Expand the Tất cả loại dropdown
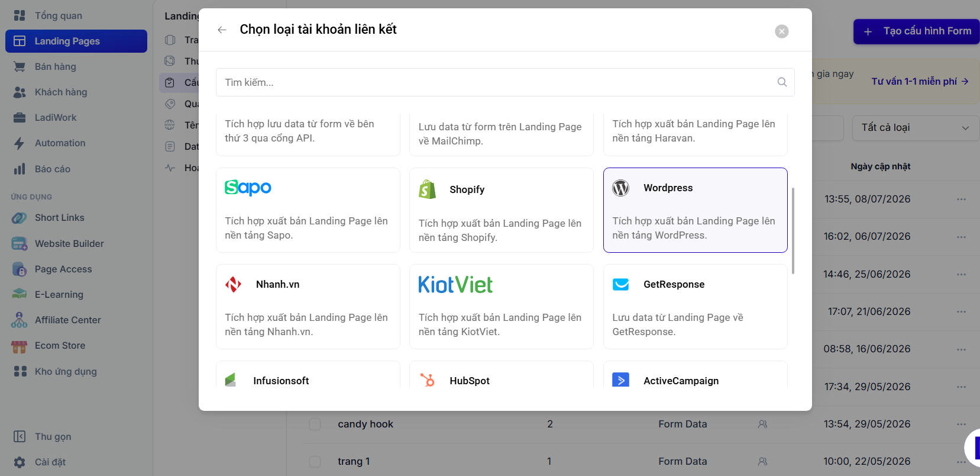This screenshot has height=476, width=980. pos(916,128)
